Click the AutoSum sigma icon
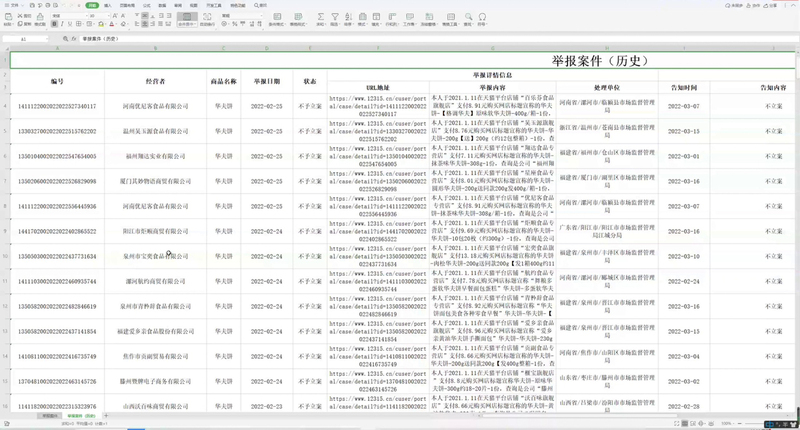The image size is (800, 430). 320,16
